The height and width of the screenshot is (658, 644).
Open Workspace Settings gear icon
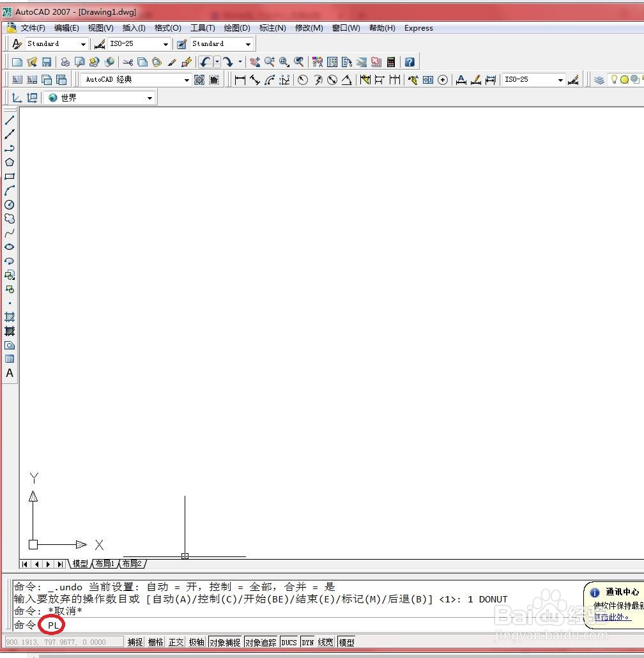point(199,80)
